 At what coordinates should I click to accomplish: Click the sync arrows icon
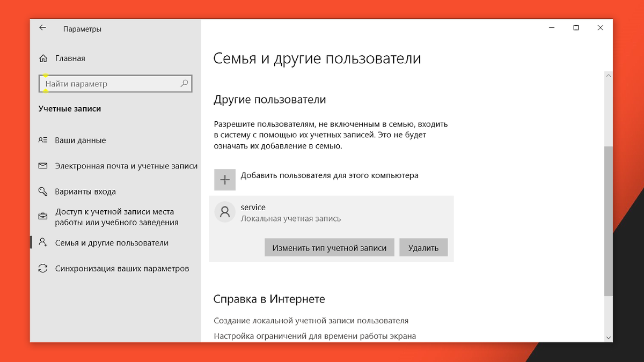click(43, 268)
